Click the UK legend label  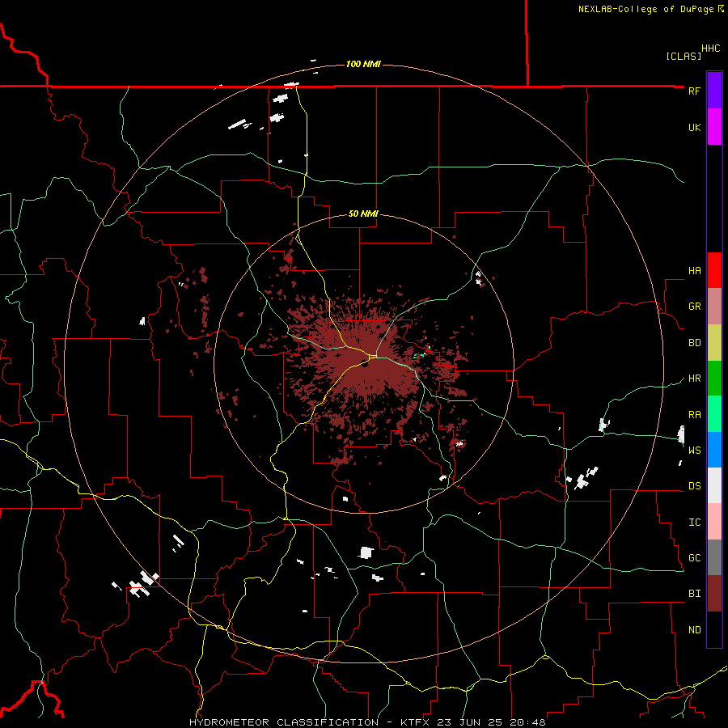click(x=694, y=127)
